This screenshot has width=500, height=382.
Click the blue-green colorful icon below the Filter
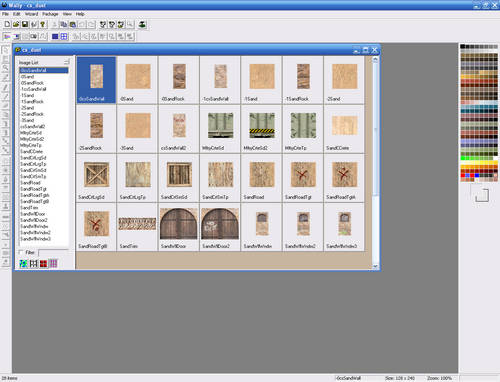23,264
